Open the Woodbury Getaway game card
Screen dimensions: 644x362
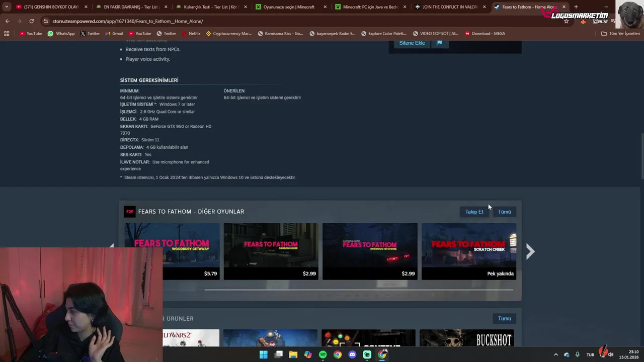[x=172, y=251]
